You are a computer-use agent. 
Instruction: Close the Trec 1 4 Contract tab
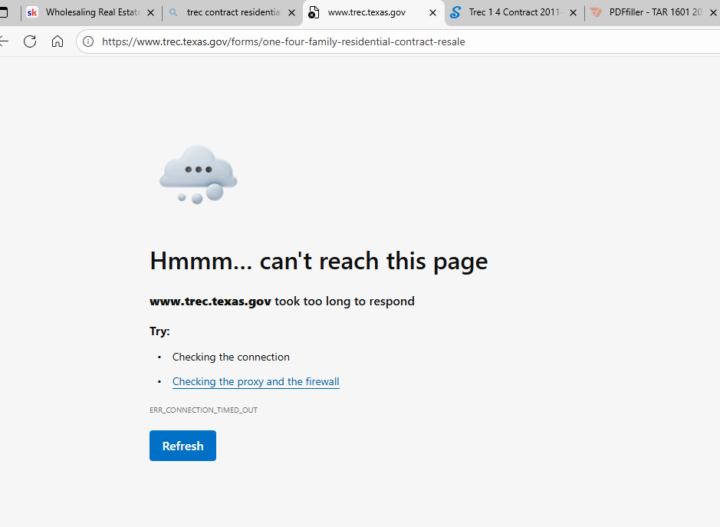pyautogui.click(x=574, y=13)
